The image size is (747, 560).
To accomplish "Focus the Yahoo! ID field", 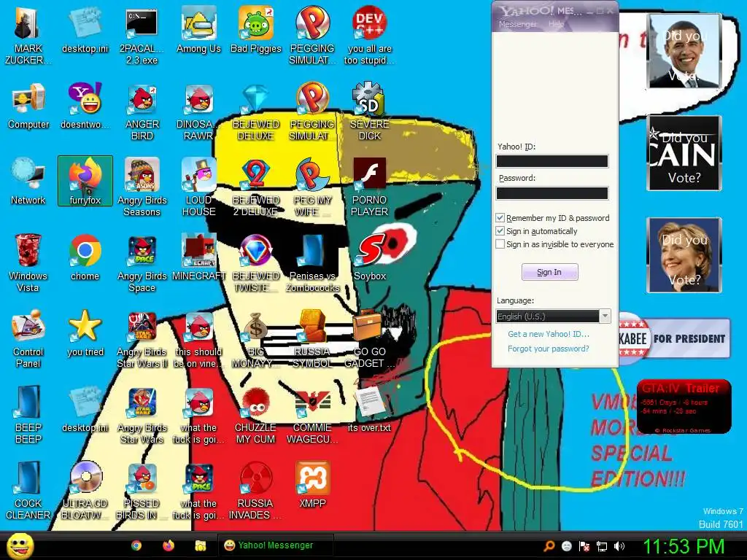I will [x=552, y=161].
